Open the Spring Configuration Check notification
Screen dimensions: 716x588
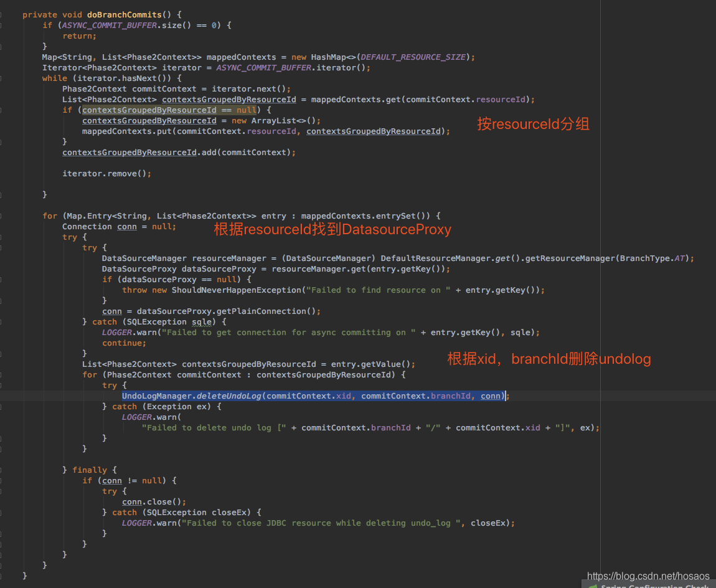click(x=654, y=586)
